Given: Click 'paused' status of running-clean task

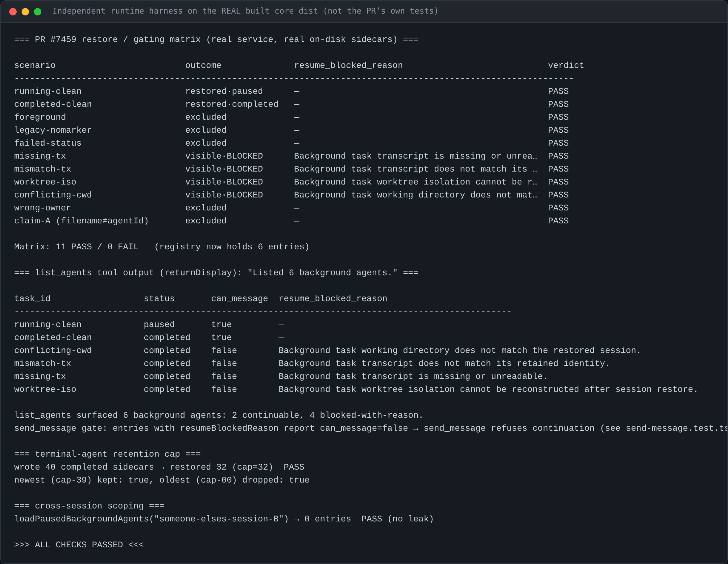Looking at the screenshot, I should pos(159,325).
